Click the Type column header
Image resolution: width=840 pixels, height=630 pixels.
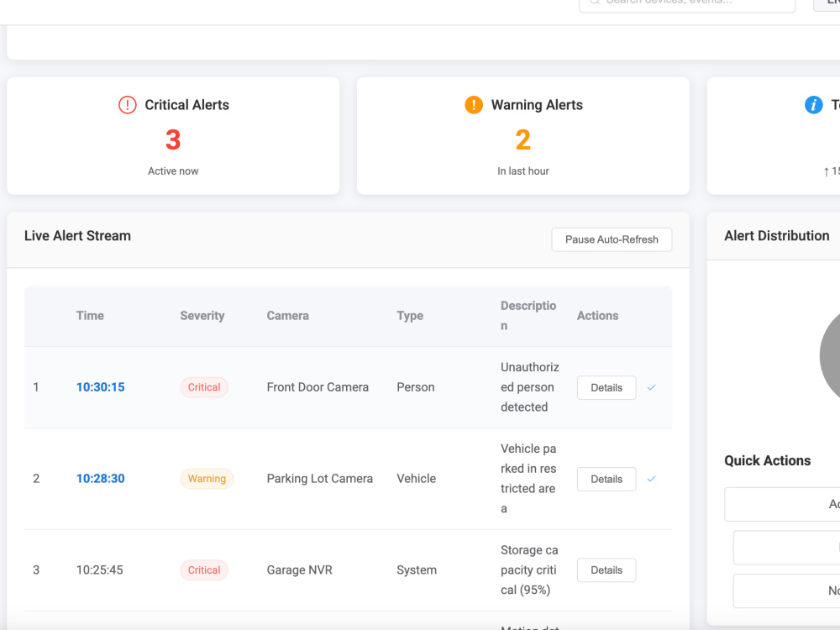point(410,316)
